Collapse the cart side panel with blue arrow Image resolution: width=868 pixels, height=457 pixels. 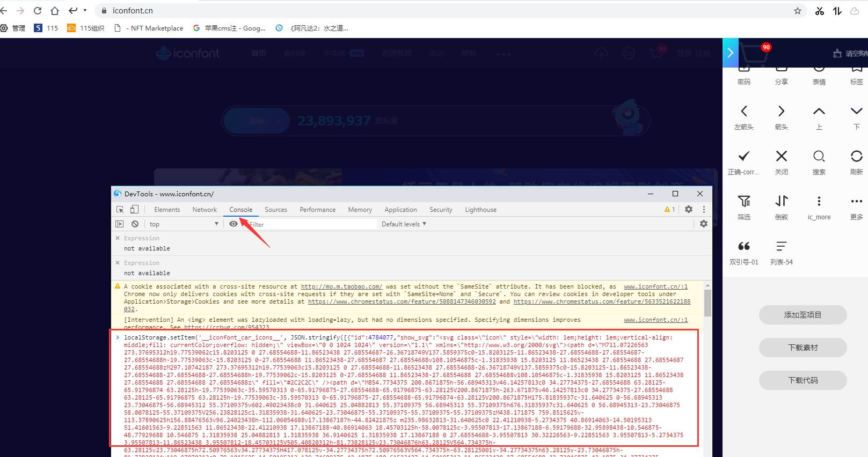click(x=731, y=53)
